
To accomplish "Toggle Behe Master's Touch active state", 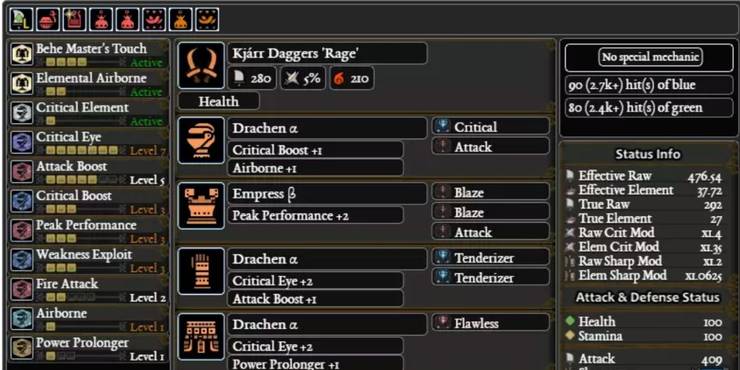I will [x=146, y=63].
